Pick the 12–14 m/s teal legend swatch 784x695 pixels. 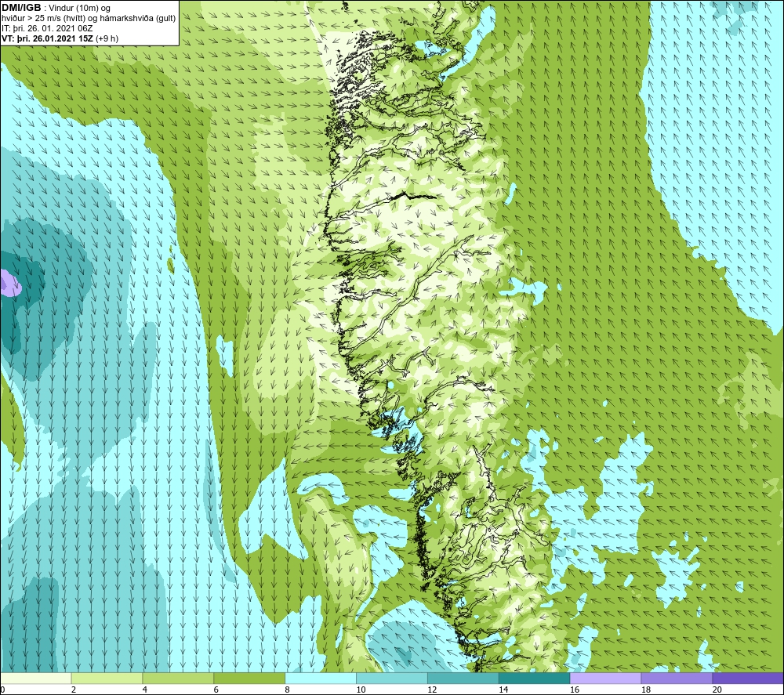coord(463,679)
